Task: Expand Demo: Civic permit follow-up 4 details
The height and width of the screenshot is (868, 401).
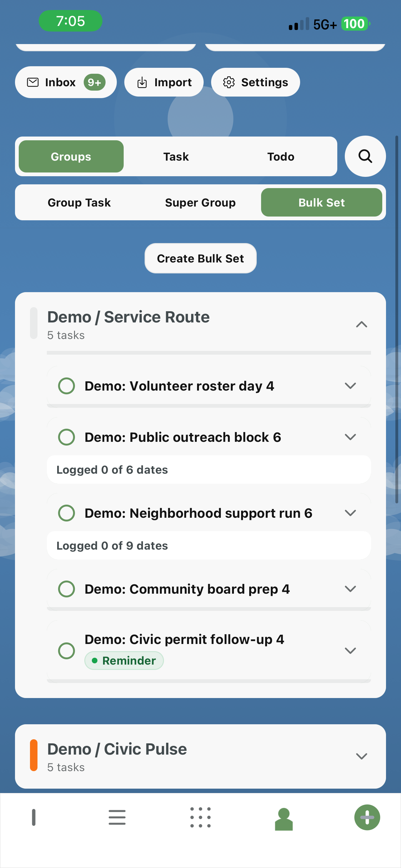Action: pyautogui.click(x=350, y=651)
